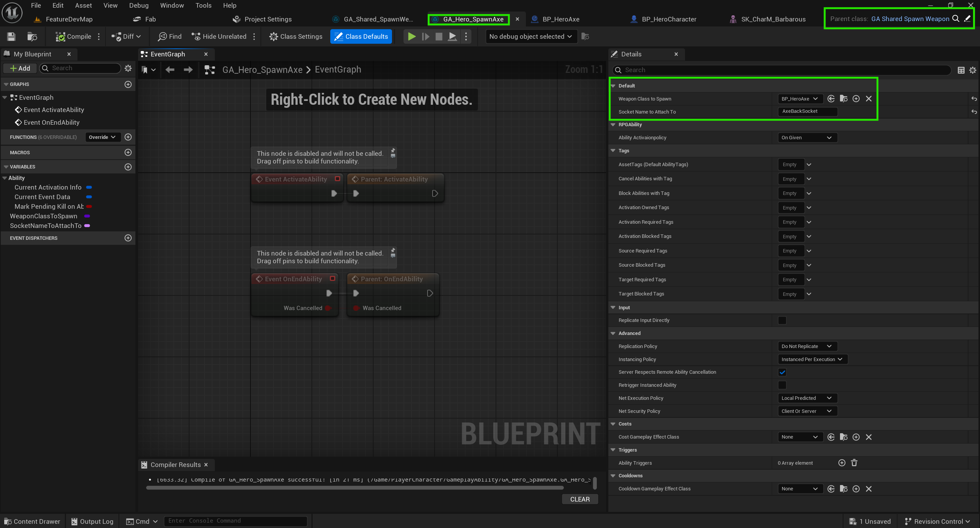Screen dimensions: 980x528
Task: Open Compile options three-dot menu
Action: click(99, 36)
